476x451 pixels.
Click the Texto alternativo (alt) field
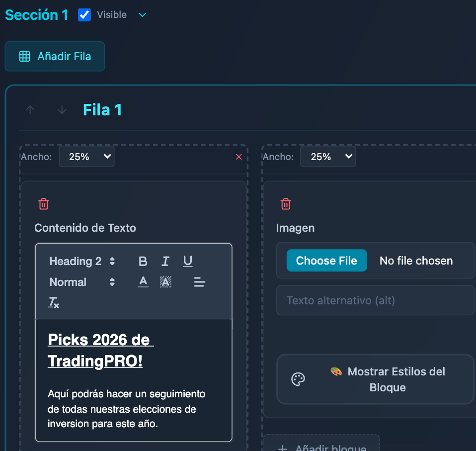point(375,300)
